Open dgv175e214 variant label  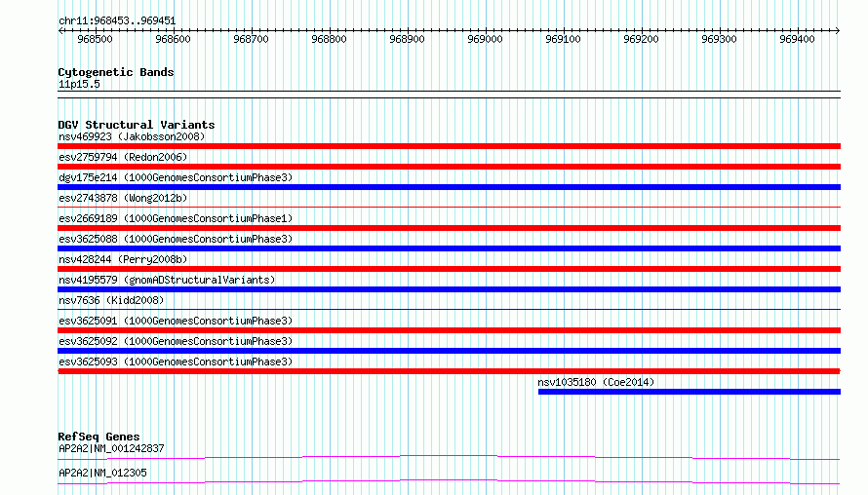click(176, 177)
